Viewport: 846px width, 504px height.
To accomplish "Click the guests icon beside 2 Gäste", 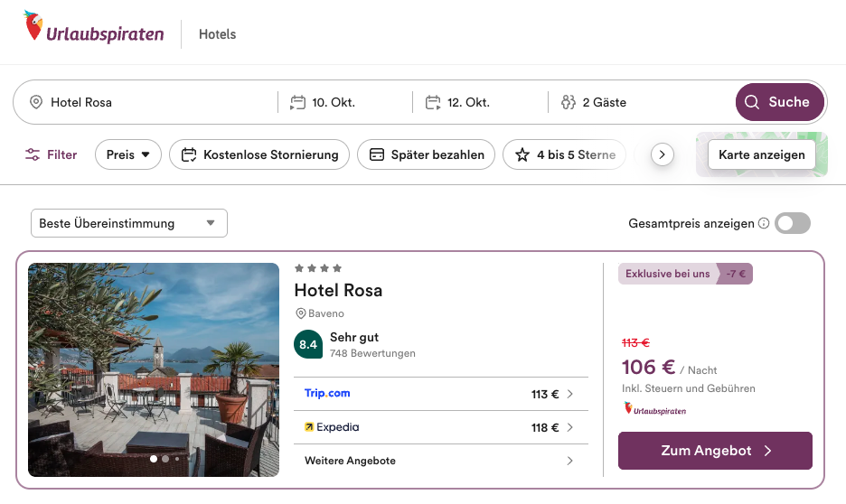I will coord(569,103).
